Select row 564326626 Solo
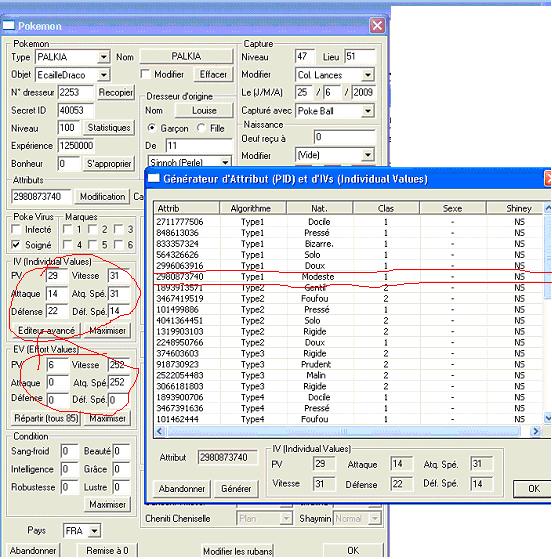Screen dimensions: 552x559 click(349, 255)
